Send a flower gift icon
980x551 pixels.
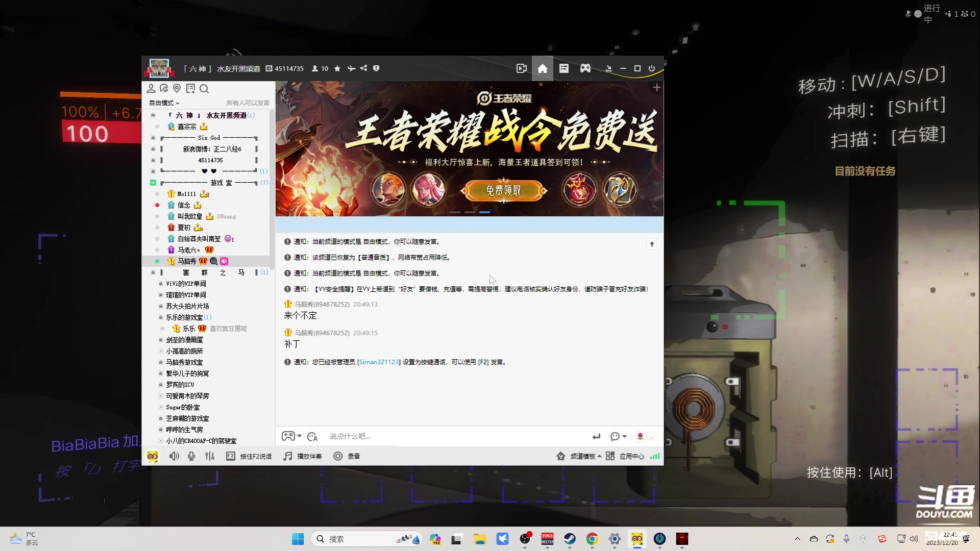(x=640, y=436)
